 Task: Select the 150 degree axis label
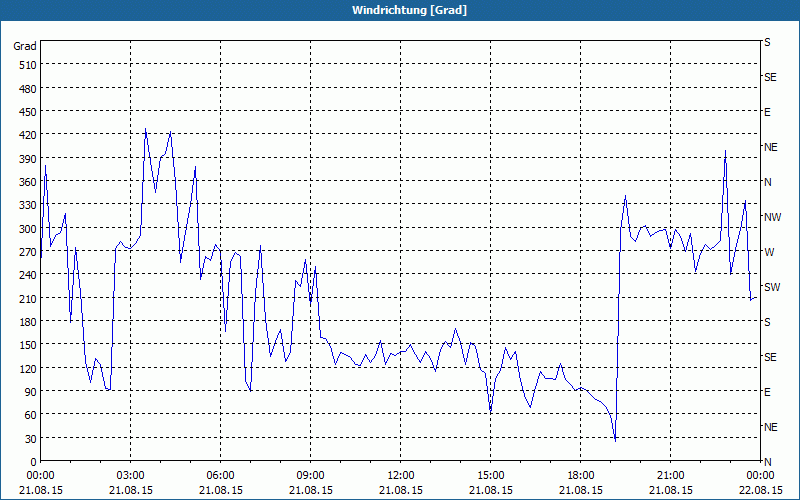[x=27, y=345]
